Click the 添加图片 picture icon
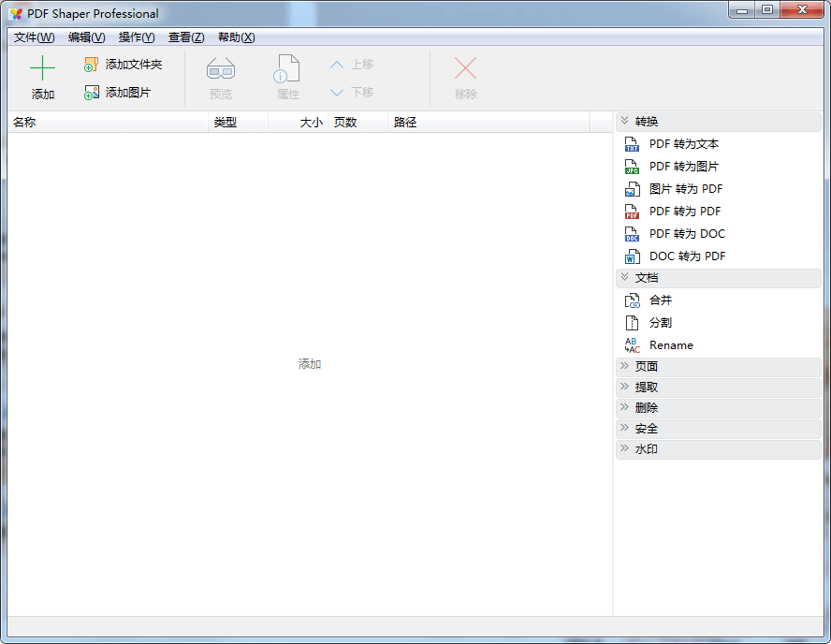831x644 pixels. 91,93
